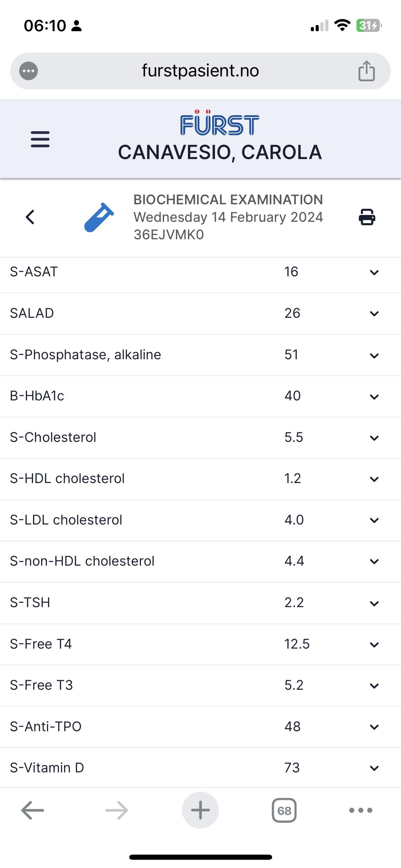Select the S-Cholesterol row label
Screen dimensions: 401x868
coord(53,437)
